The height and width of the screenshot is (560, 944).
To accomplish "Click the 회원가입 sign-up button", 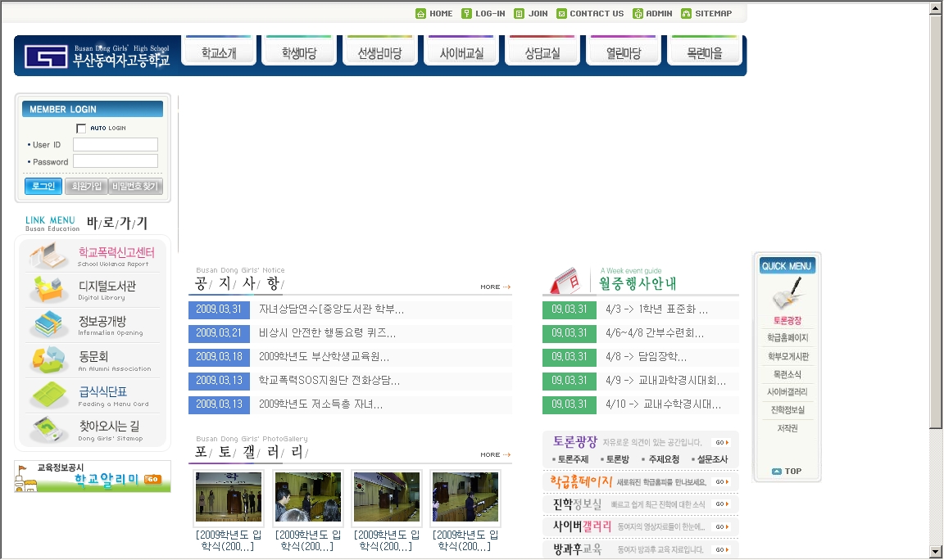I will [x=85, y=187].
